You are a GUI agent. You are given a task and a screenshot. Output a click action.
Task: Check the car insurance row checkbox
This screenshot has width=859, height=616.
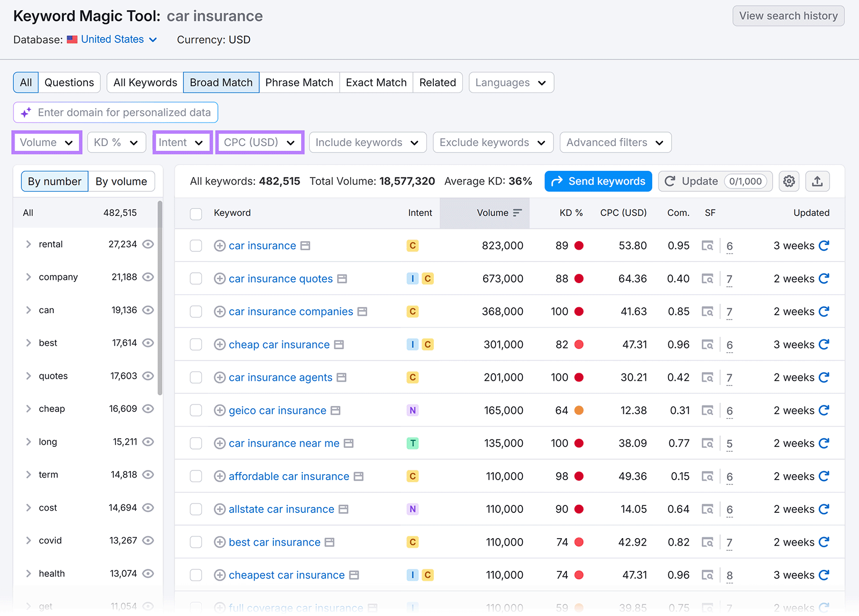click(x=196, y=246)
